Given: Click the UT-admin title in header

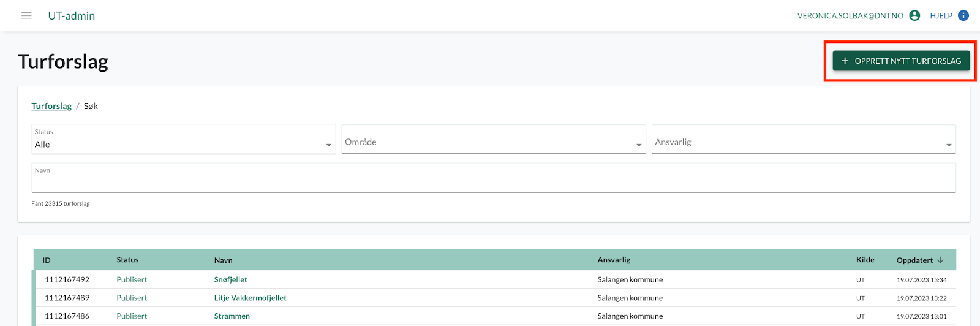Looking at the screenshot, I should click(72, 16).
